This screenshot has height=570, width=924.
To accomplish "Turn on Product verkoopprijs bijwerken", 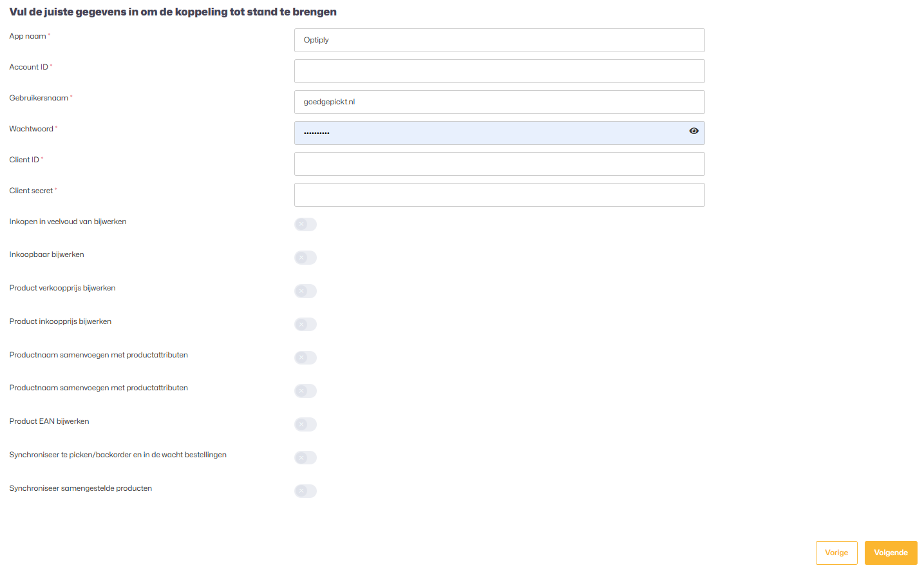I will click(305, 291).
